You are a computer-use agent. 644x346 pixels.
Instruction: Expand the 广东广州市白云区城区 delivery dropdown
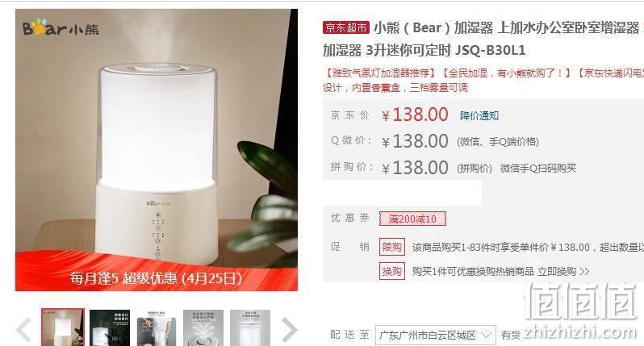435,336
